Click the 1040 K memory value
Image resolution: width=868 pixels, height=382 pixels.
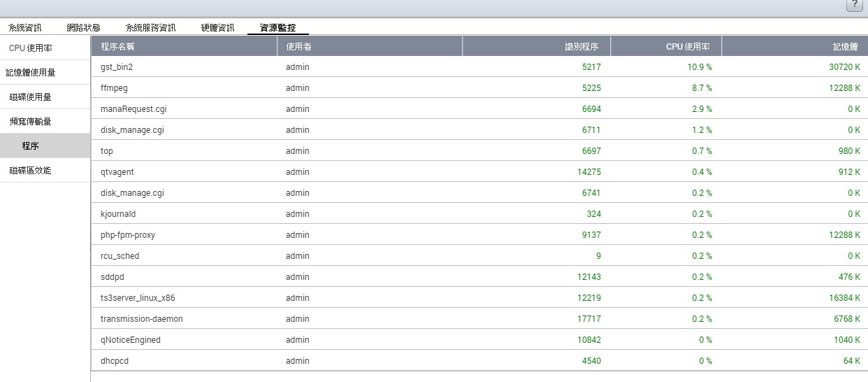[x=847, y=340]
